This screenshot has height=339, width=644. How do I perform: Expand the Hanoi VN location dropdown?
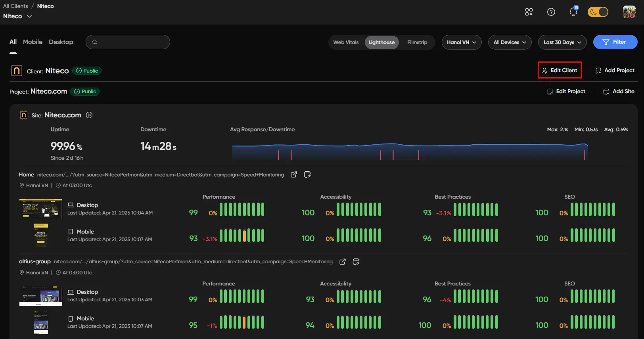point(462,42)
